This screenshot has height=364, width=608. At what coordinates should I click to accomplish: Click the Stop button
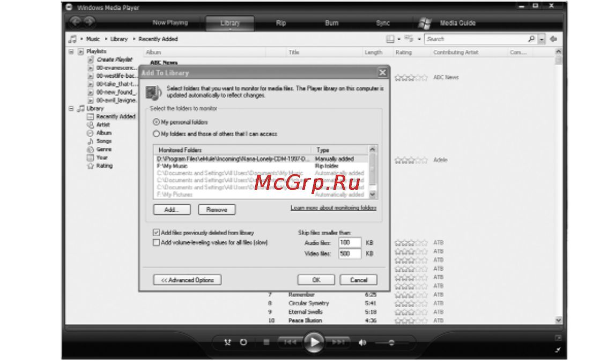(266, 343)
